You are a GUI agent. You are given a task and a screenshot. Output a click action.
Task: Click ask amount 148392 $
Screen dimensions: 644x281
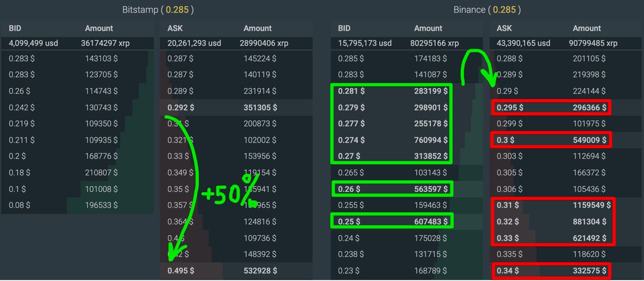click(x=260, y=254)
